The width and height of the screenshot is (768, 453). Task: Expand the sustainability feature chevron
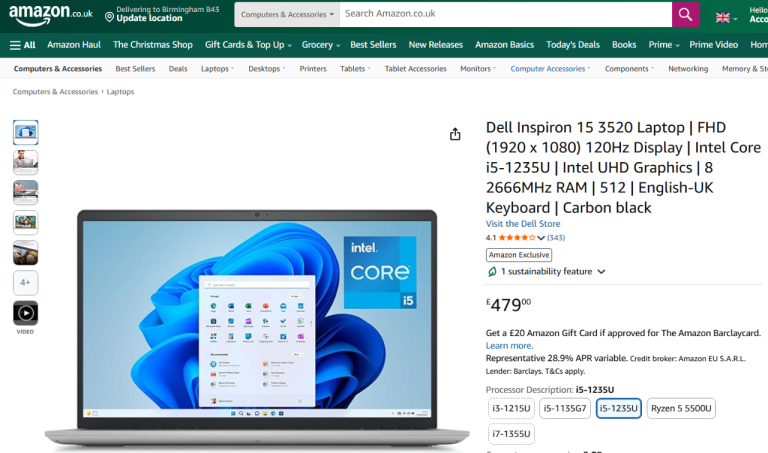click(601, 272)
